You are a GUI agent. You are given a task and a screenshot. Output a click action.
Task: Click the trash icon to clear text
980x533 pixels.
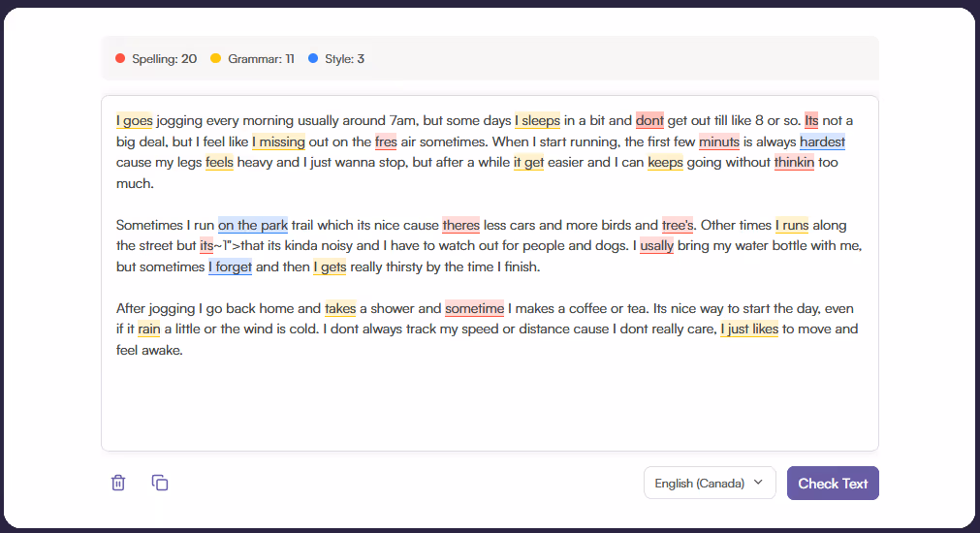click(x=118, y=483)
